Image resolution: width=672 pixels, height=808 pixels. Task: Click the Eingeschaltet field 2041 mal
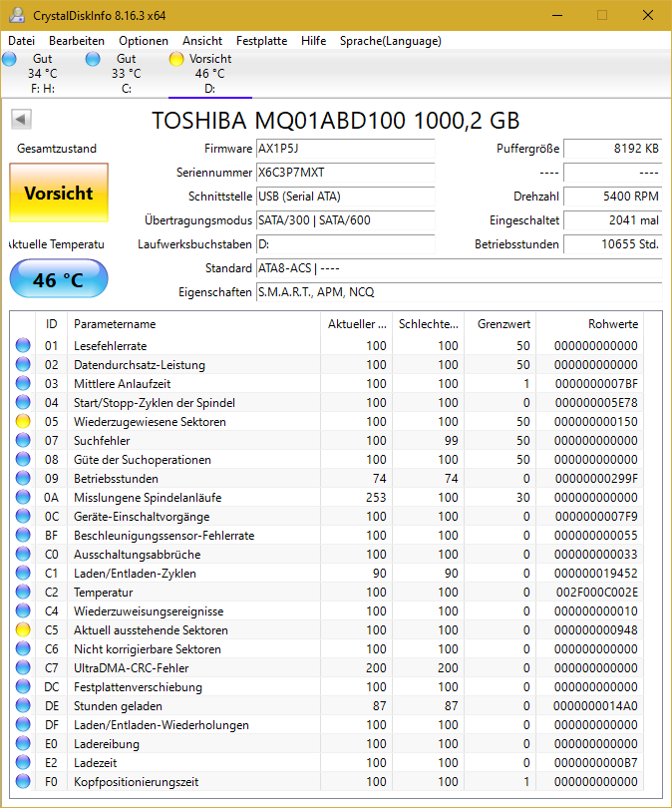click(x=613, y=220)
